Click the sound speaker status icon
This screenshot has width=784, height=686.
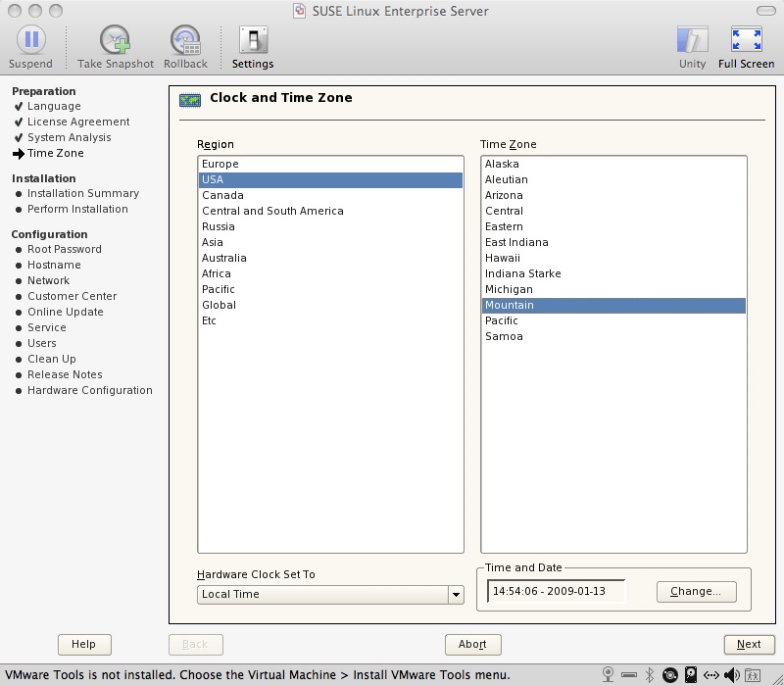[x=731, y=675]
